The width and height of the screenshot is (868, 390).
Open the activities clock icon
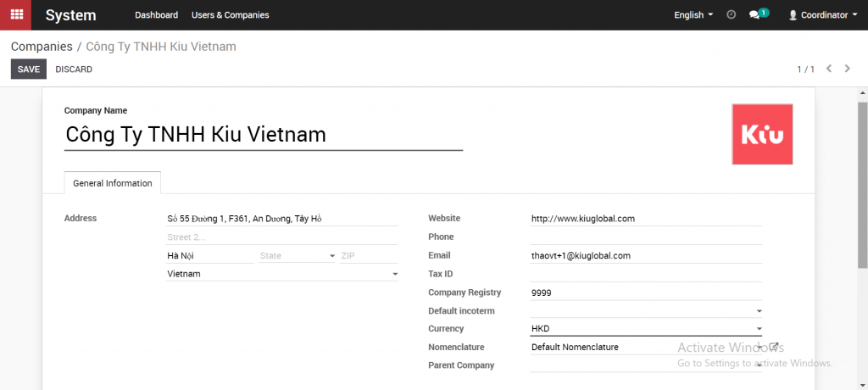732,15
